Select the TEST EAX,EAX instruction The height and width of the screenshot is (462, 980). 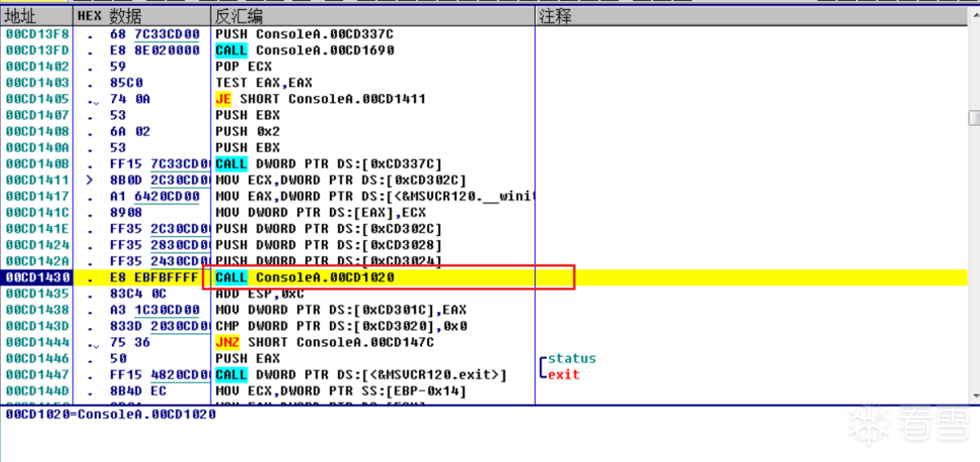point(264,83)
